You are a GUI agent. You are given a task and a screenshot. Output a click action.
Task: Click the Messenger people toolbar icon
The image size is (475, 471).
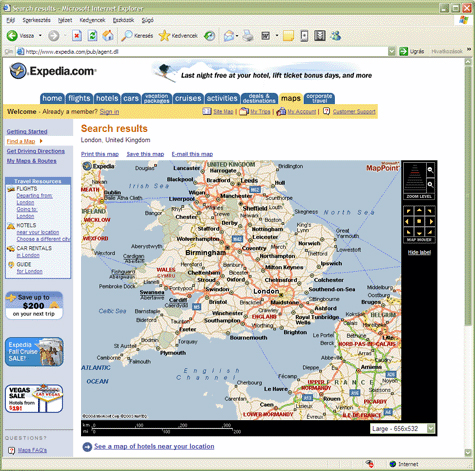[336, 36]
